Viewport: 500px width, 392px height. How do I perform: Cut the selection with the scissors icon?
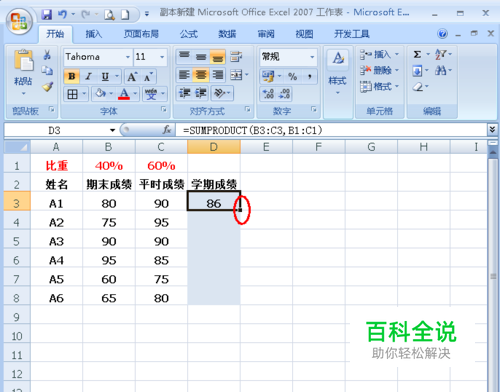click(47, 55)
